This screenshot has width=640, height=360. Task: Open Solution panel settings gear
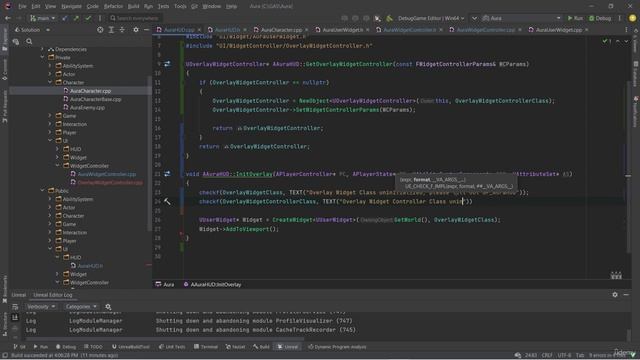click(136, 30)
